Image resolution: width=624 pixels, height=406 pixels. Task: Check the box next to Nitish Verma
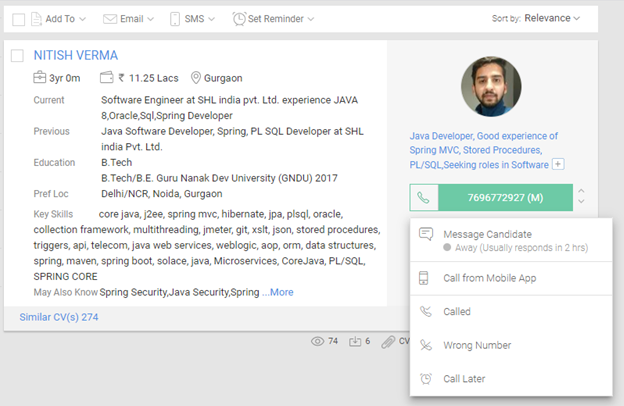coord(17,55)
